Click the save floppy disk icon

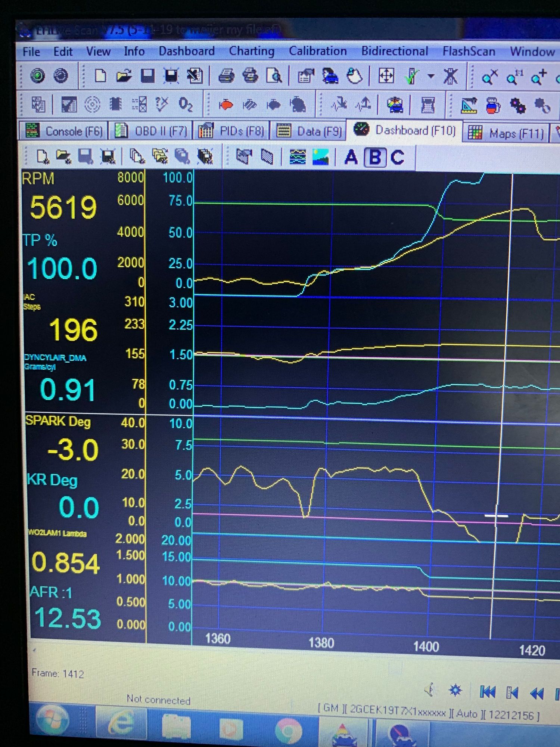[147, 76]
